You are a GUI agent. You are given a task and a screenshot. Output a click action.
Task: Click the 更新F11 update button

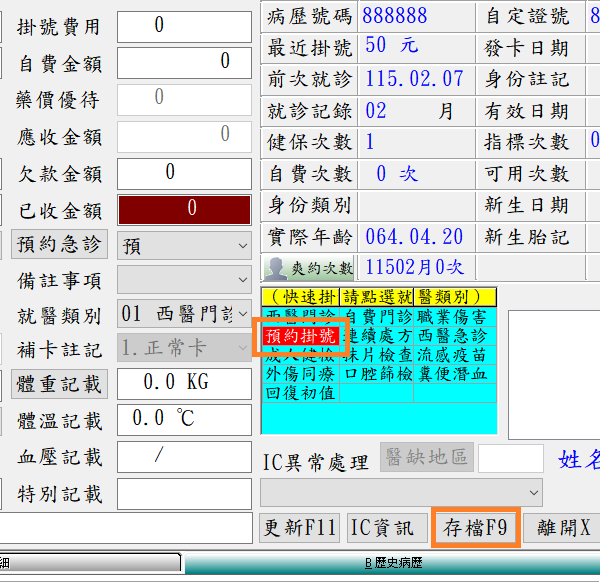point(300,528)
